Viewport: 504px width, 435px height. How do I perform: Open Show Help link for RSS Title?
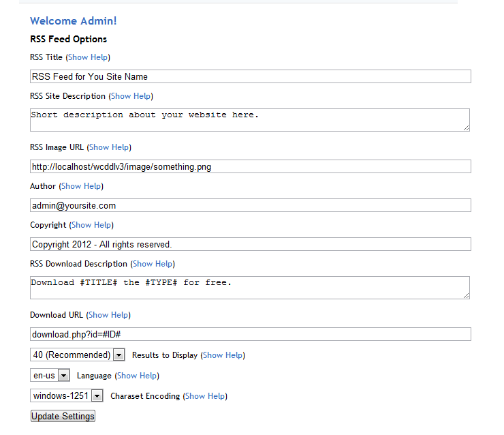pyautogui.click(x=88, y=57)
